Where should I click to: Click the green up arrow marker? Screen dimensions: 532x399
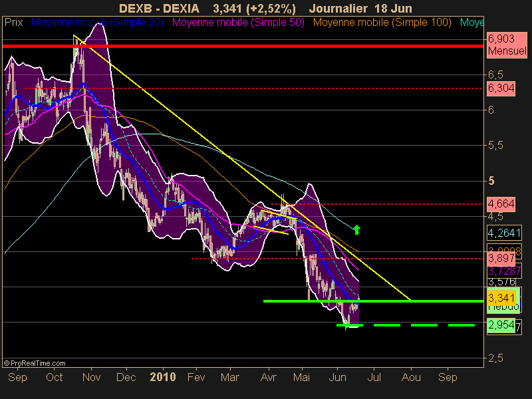click(x=356, y=229)
